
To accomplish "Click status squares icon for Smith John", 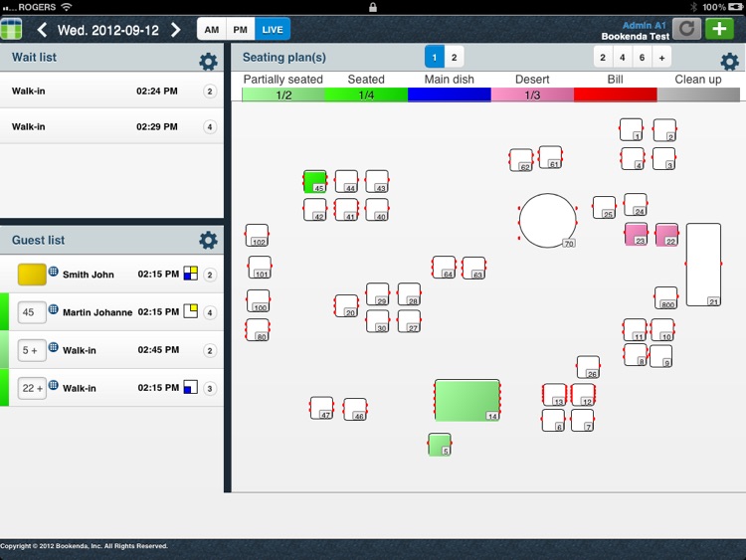I will [190, 274].
